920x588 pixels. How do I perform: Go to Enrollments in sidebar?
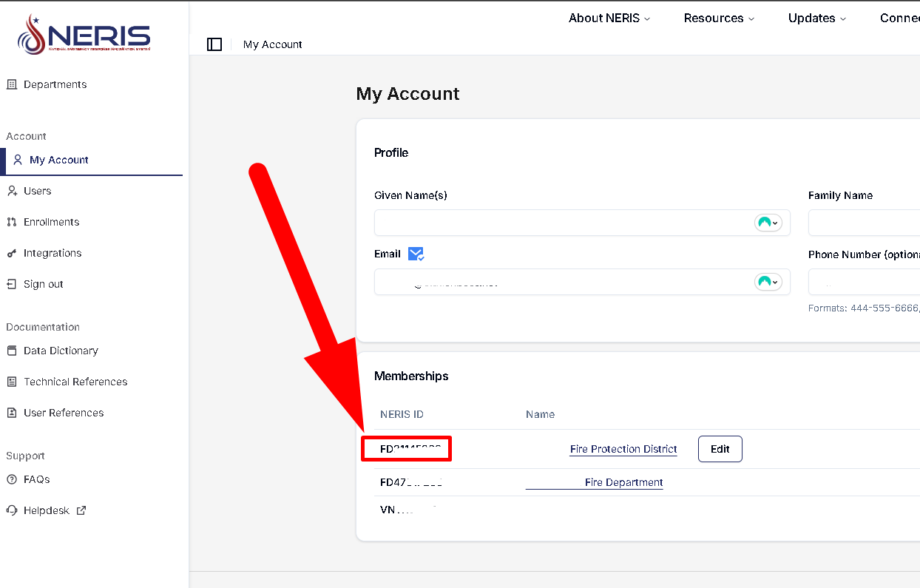click(51, 222)
